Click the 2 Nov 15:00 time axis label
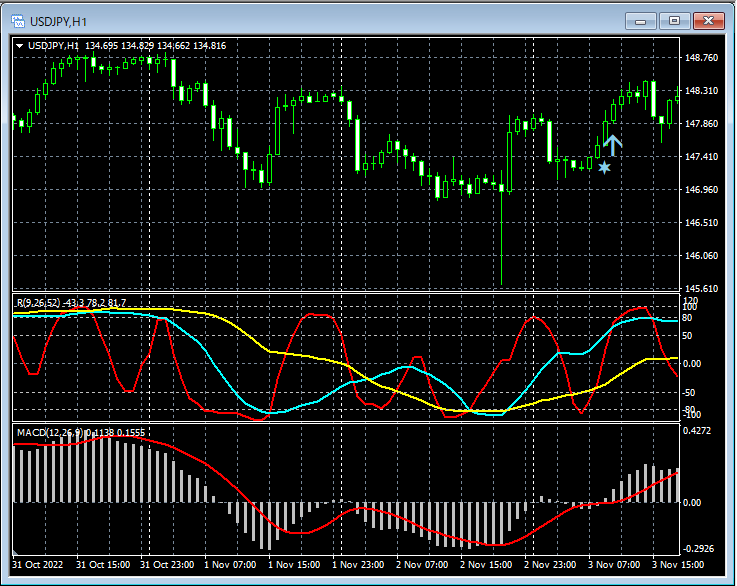 point(487,564)
